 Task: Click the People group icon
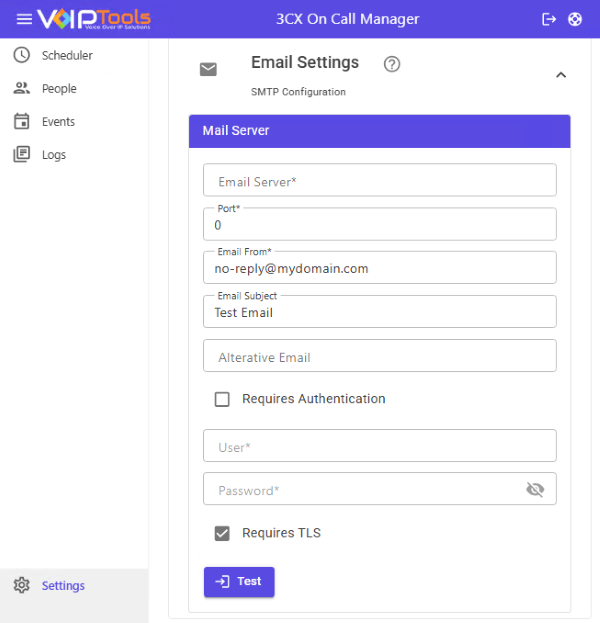22,88
